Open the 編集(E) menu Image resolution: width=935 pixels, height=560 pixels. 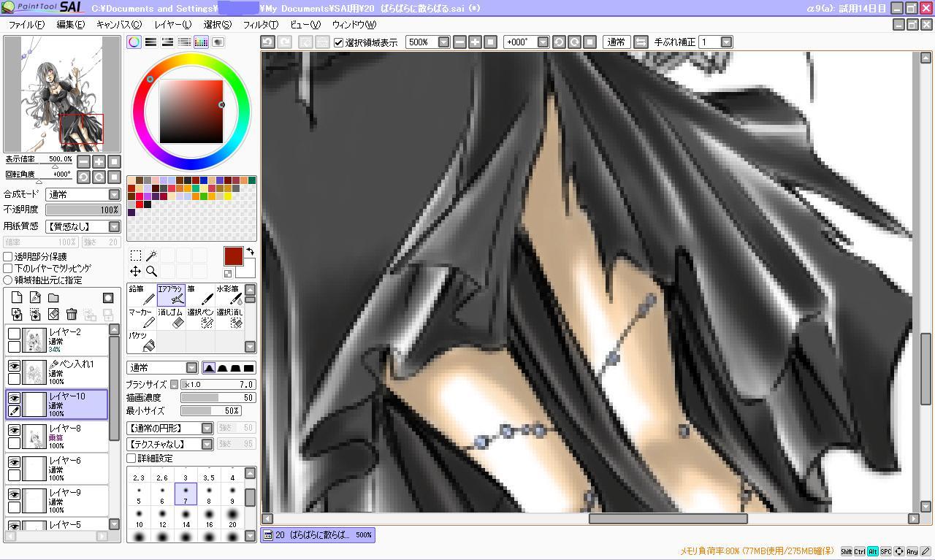[71, 25]
